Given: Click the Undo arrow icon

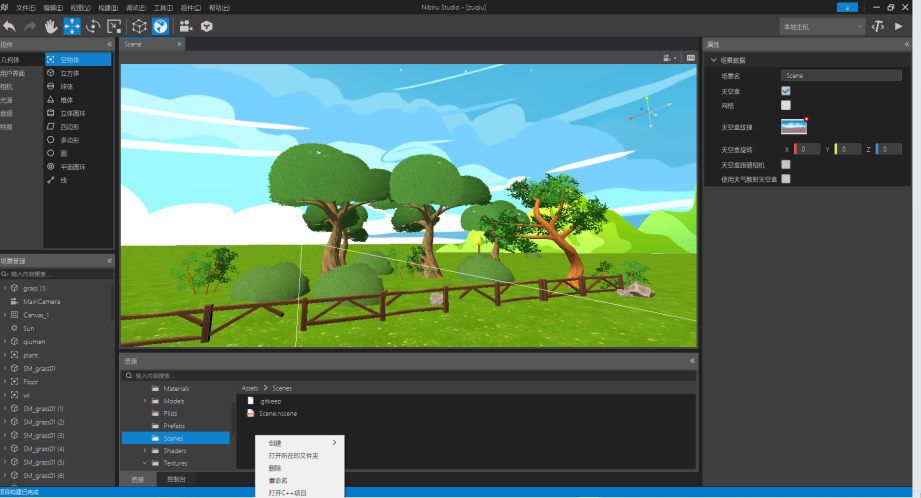Looking at the screenshot, I should (x=9, y=26).
